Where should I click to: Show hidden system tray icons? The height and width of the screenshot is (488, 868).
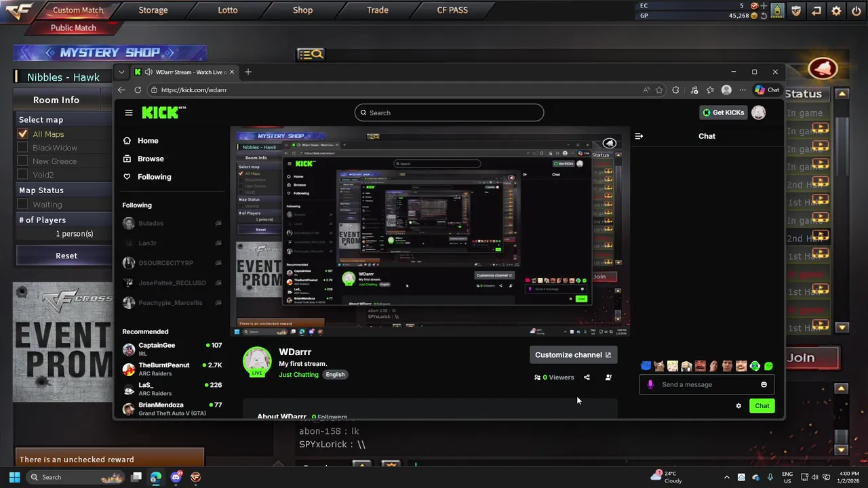click(727, 477)
